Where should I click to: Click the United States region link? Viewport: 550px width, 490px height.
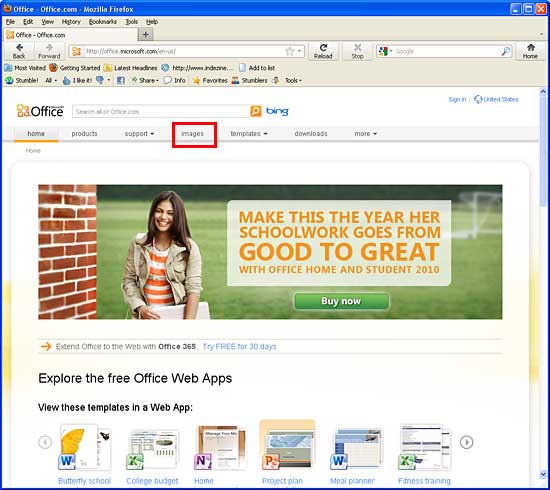[x=496, y=100]
